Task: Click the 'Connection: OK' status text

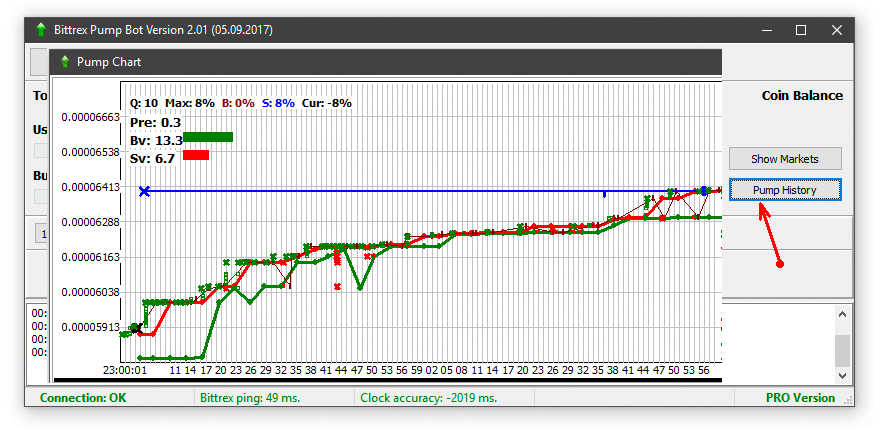Action: click(x=83, y=398)
